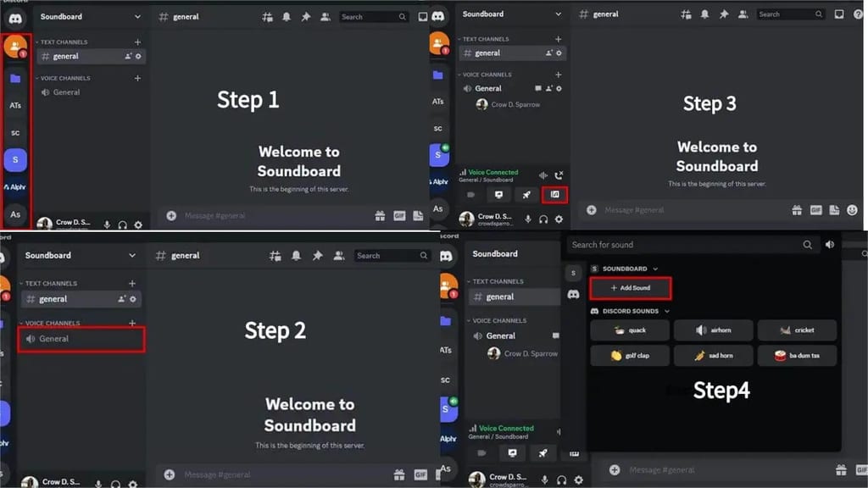
Task: Share your screen from the Step 3 voice panel
Action: pos(498,195)
